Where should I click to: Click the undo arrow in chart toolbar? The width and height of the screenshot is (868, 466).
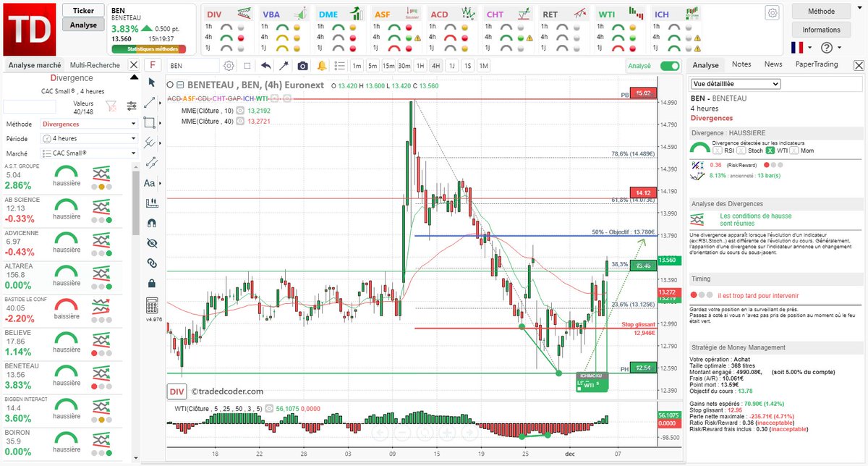(265, 65)
